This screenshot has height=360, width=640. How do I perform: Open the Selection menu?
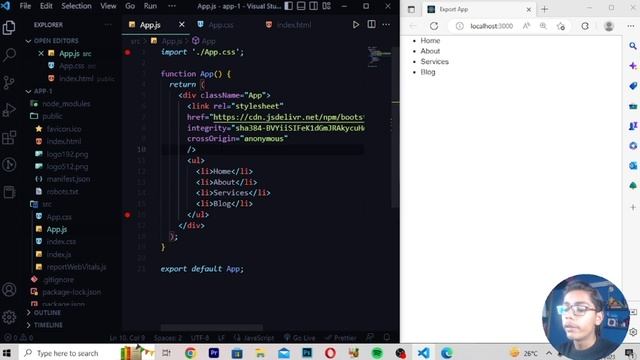click(x=76, y=6)
